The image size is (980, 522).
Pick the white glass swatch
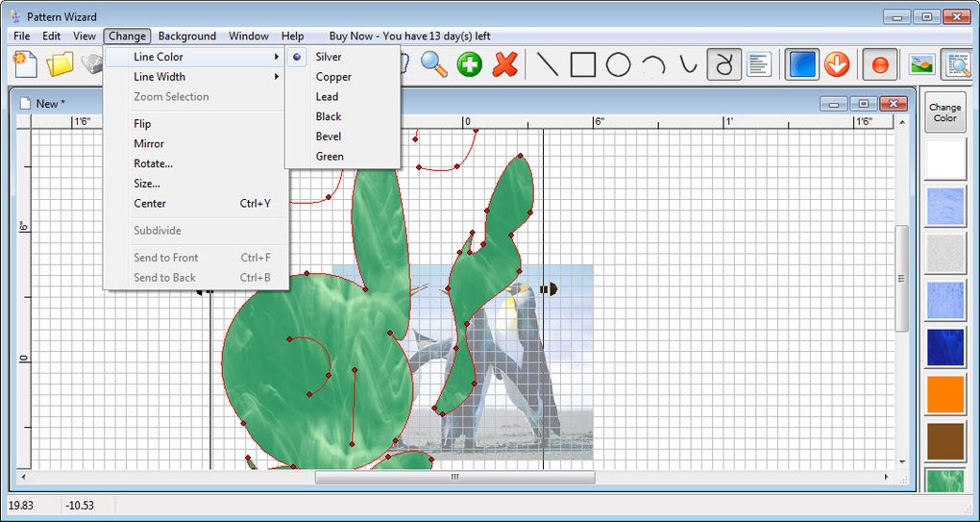tap(945, 160)
